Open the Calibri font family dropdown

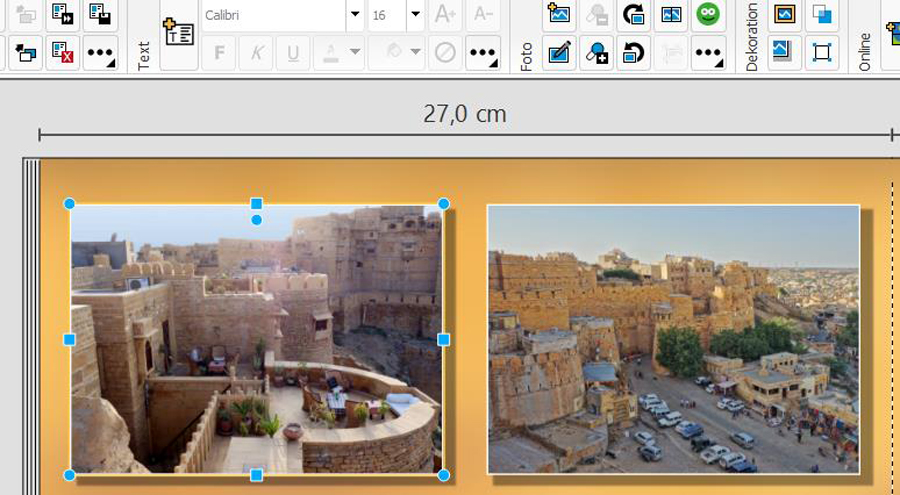[x=355, y=15]
